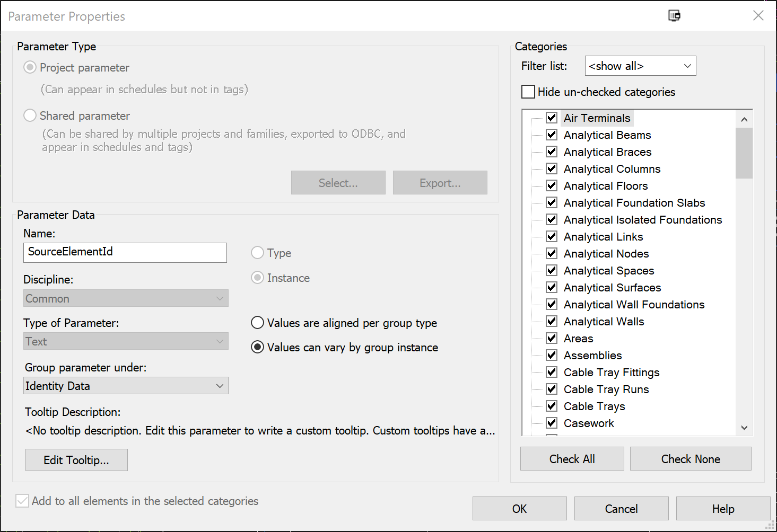Confirm with the OK button
The height and width of the screenshot is (532, 777).
coord(519,509)
